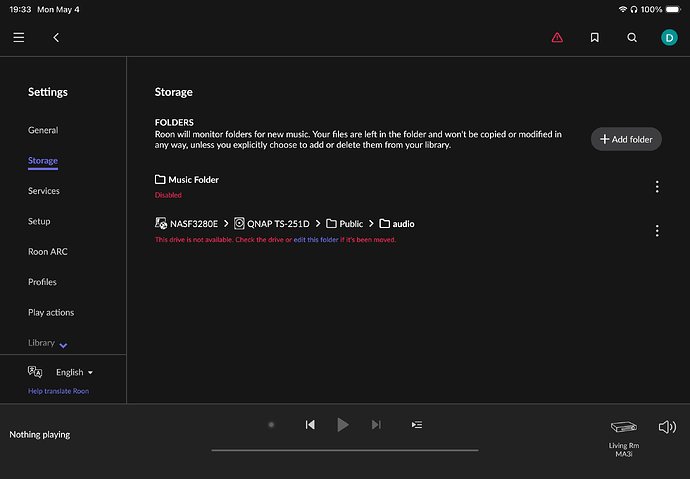Open the D profile avatar
The width and height of the screenshot is (690, 479).
pos(669,37)
